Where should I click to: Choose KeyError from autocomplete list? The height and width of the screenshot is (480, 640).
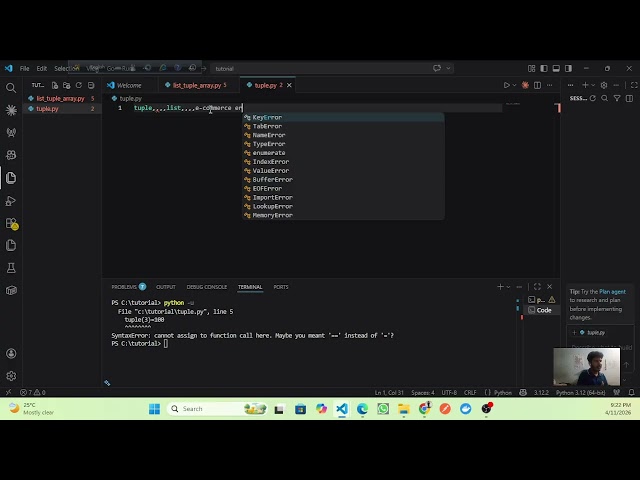[x=343, y=118]
